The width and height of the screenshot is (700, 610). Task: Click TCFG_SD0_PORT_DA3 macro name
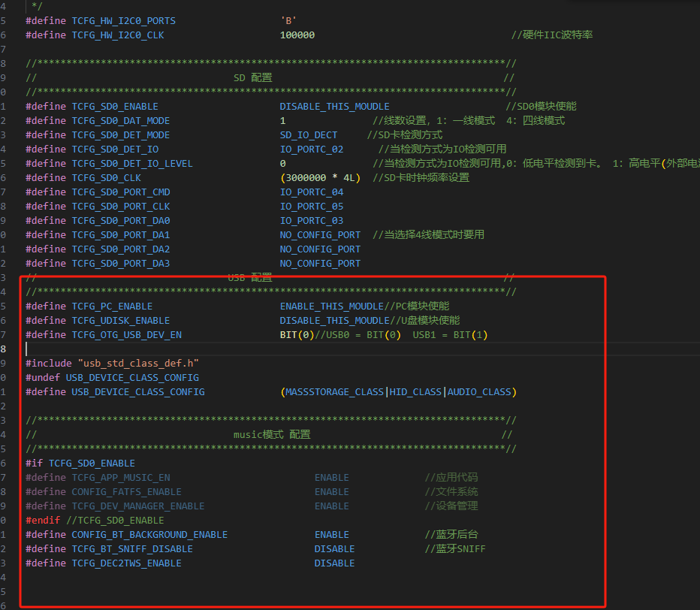121,264
